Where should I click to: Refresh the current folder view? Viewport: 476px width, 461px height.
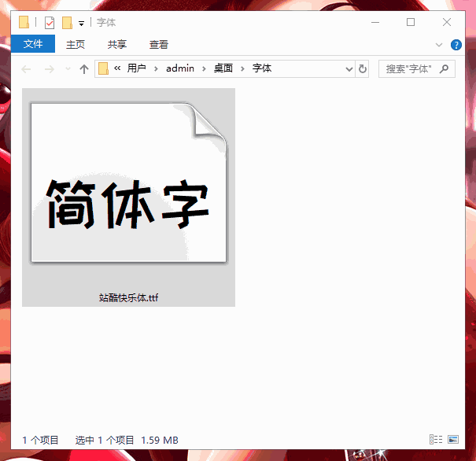363,69
